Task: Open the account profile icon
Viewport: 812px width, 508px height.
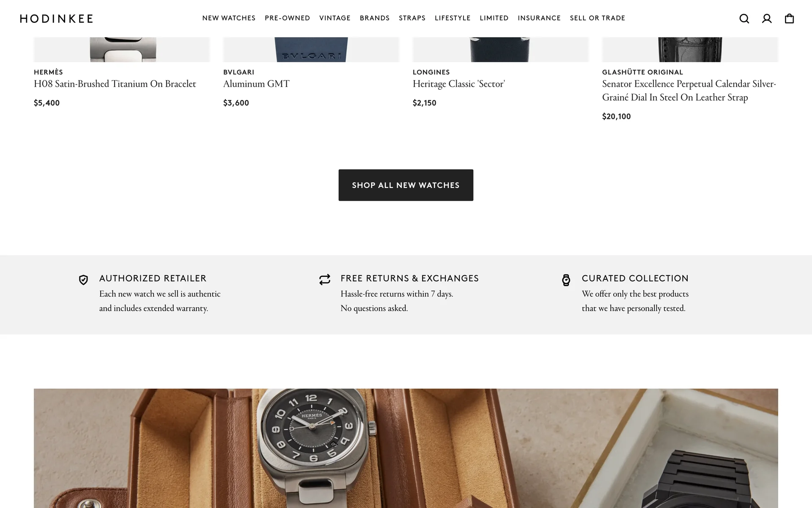Action: 767,19
